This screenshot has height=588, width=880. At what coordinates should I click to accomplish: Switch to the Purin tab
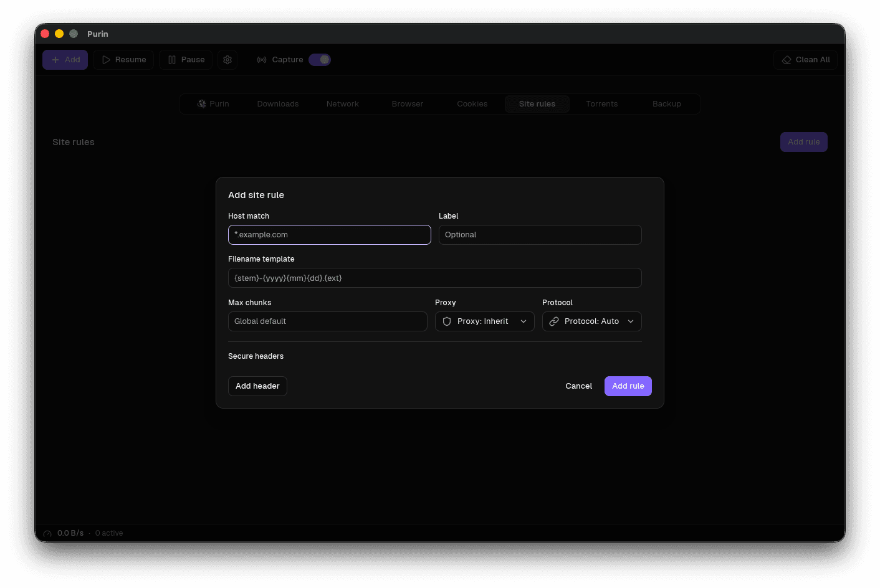click(x=213, y=104)
